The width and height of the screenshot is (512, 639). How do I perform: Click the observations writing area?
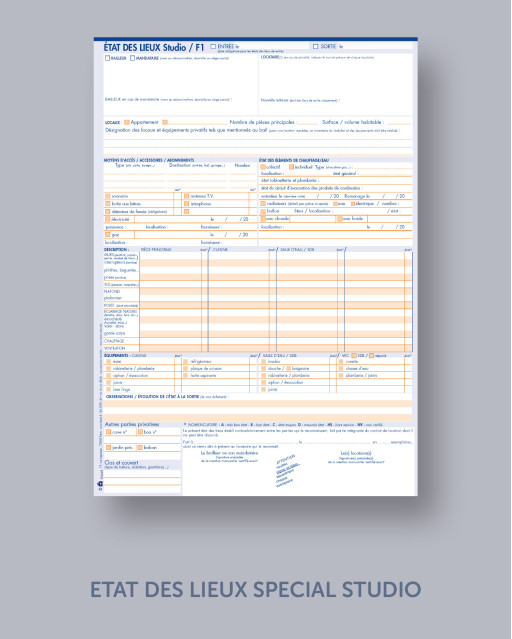(x=258, y=410)
